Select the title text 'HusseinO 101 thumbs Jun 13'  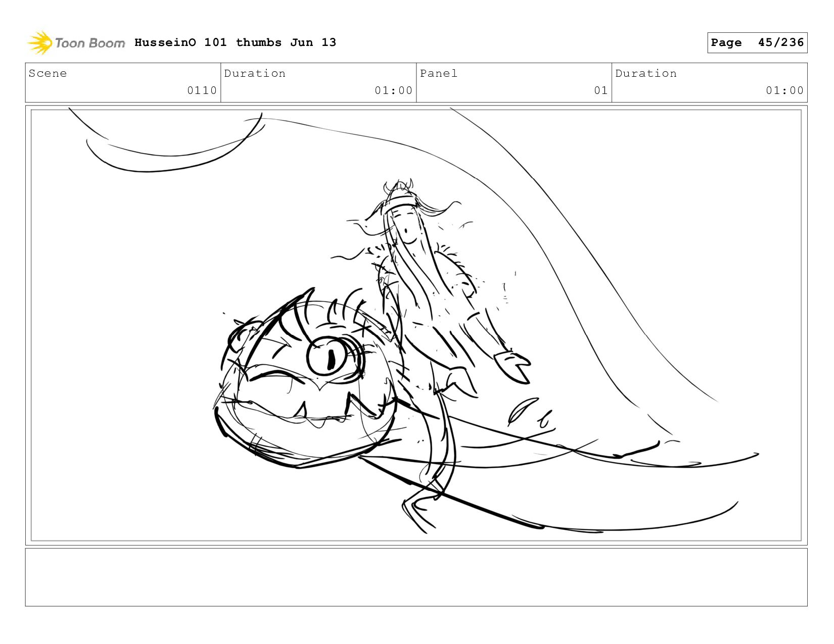pos(235,42)
